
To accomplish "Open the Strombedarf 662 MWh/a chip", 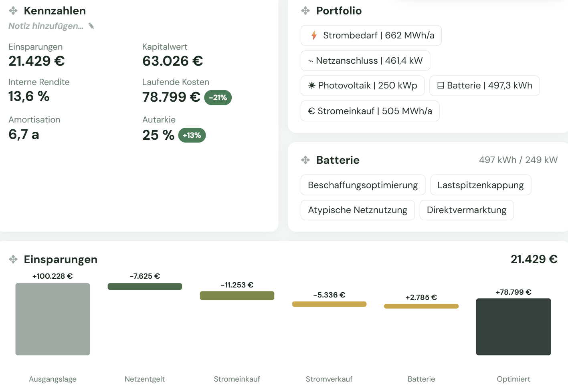I will (371, 36).
